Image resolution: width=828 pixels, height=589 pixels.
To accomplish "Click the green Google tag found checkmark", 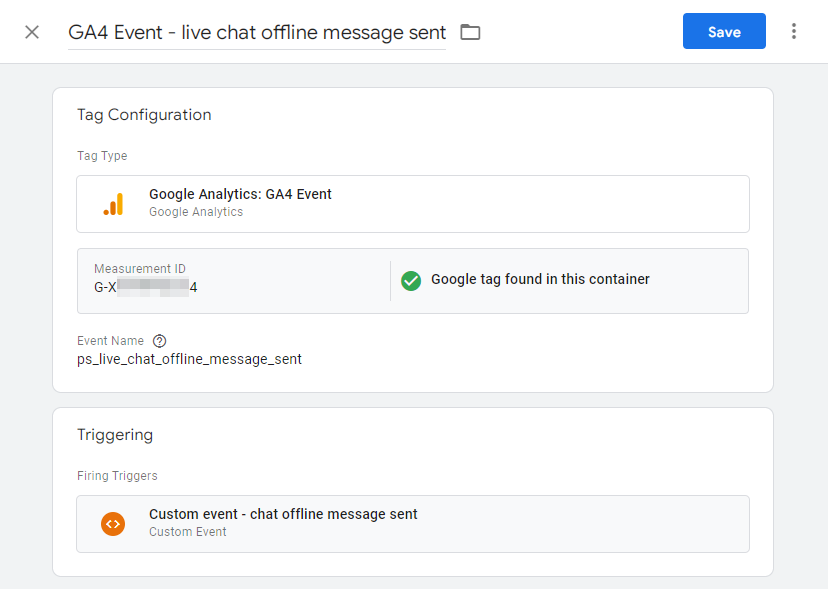I will 411,281.
